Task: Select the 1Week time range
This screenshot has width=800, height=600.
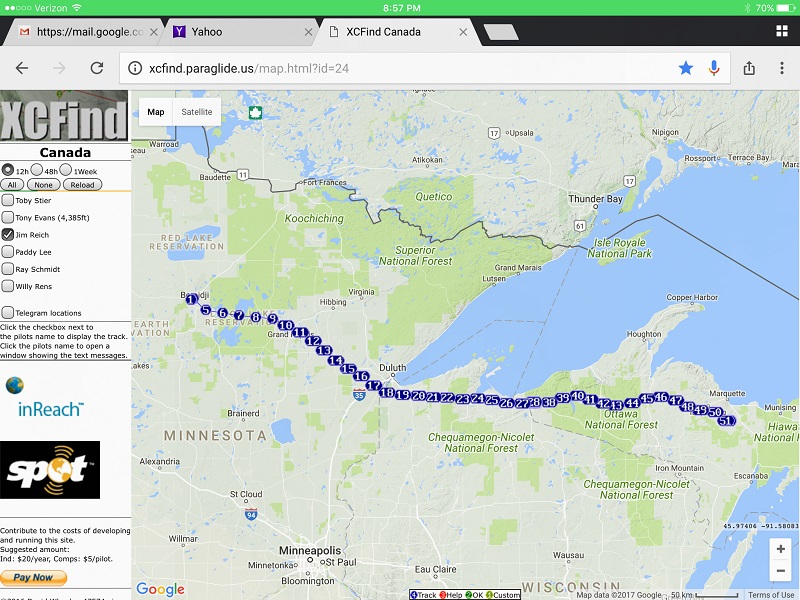Action: pyautogui.click(x=66, y=169)
